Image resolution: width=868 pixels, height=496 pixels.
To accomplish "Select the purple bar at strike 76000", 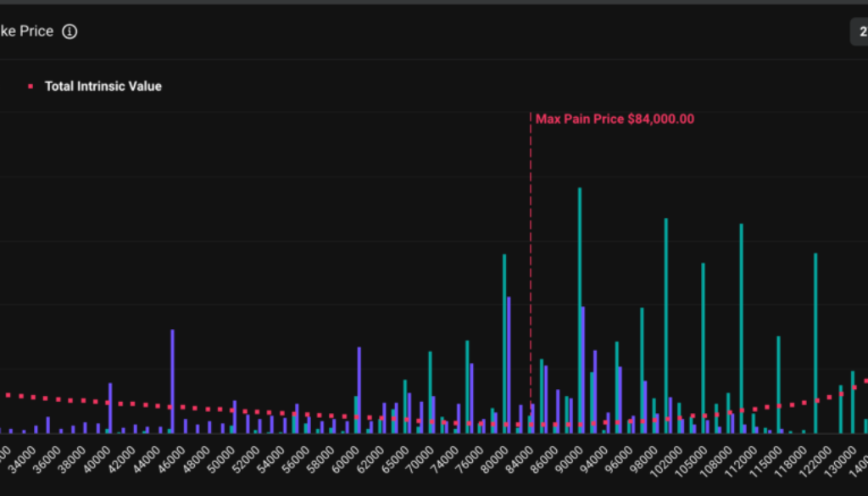I will [x=471, y=398].
